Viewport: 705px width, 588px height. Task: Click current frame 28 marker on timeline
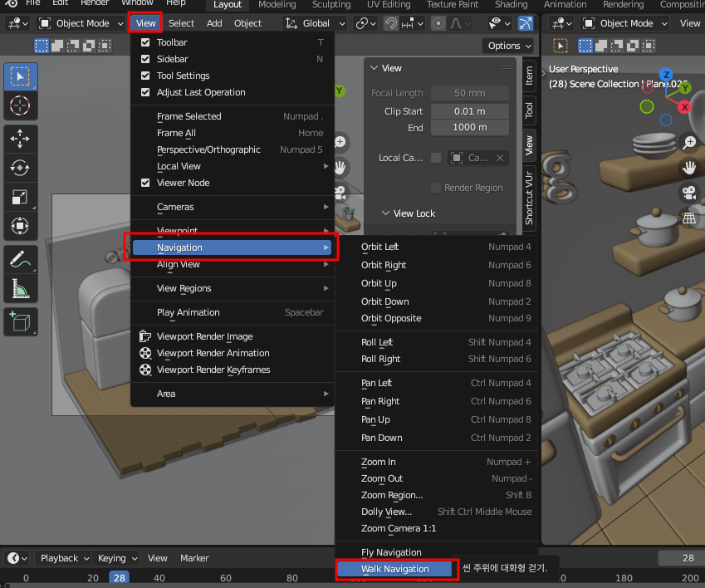(x=119, y=578)
